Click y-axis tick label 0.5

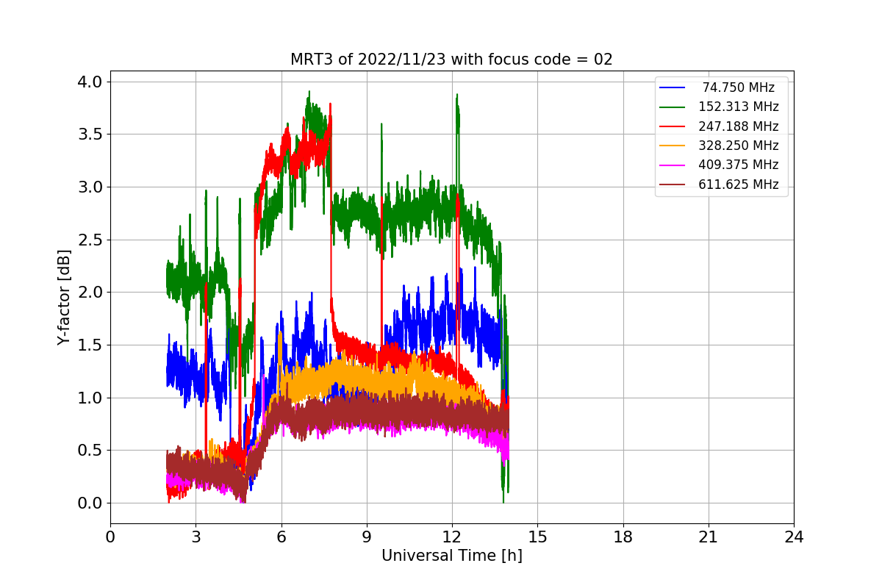coord(90,451)
